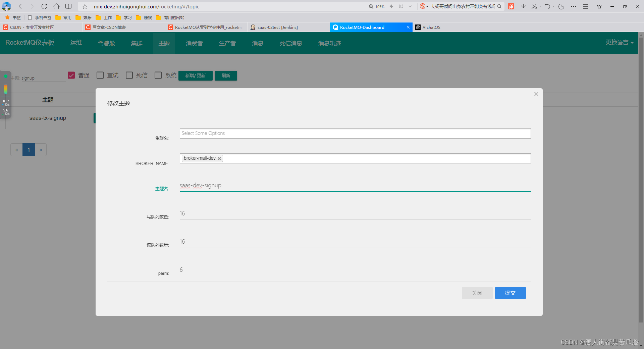The height and width of the screenshot is (349, 644).
Task: Toggle night mode moon icon
Action: click(x=561, y=6)
